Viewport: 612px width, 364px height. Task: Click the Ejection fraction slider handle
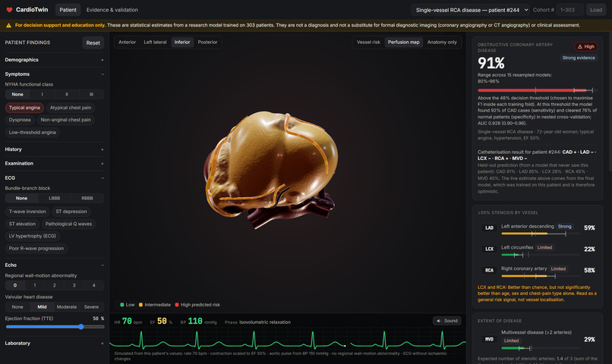pos(81,327)
